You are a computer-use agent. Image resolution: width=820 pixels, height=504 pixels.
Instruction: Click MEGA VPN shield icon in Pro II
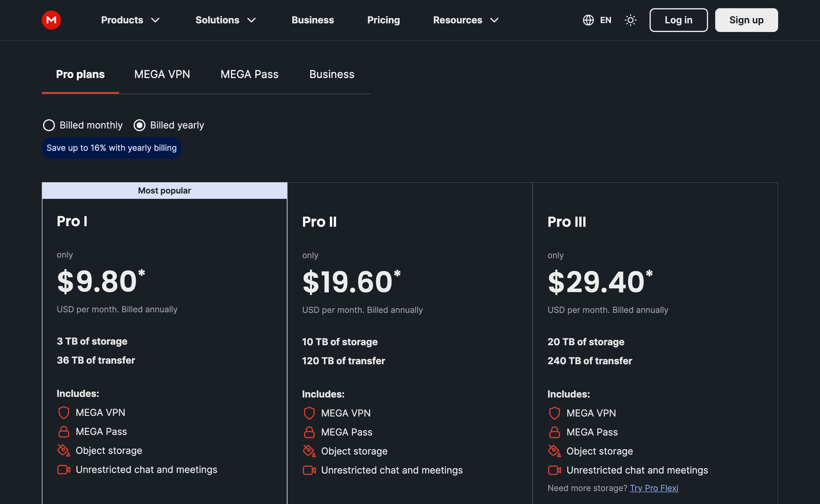tap(309, 413)
